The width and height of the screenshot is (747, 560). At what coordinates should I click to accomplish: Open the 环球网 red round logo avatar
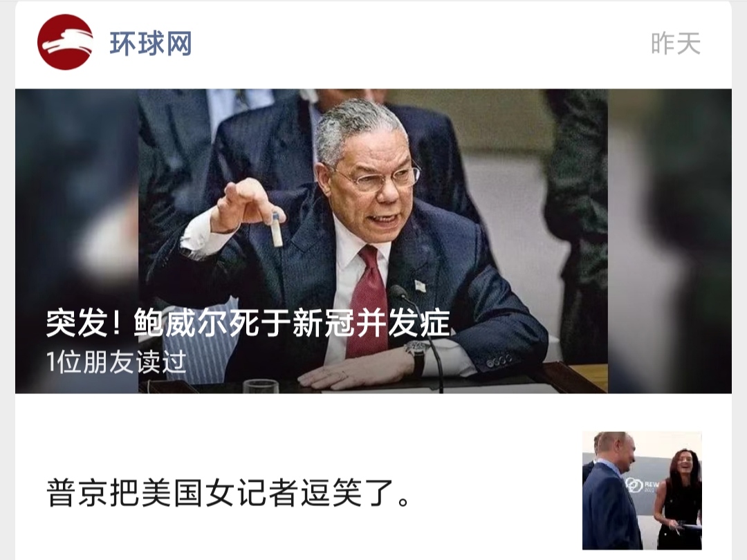pos(65,42)
